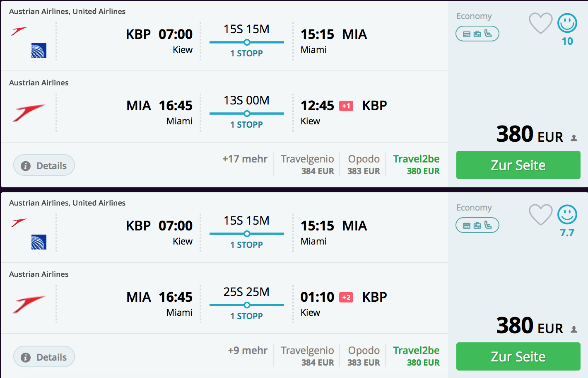The image size is (588, 378).
Task: Favorite the first flight with heart icon
Action: pyautogui.click(x=540, y=23)
